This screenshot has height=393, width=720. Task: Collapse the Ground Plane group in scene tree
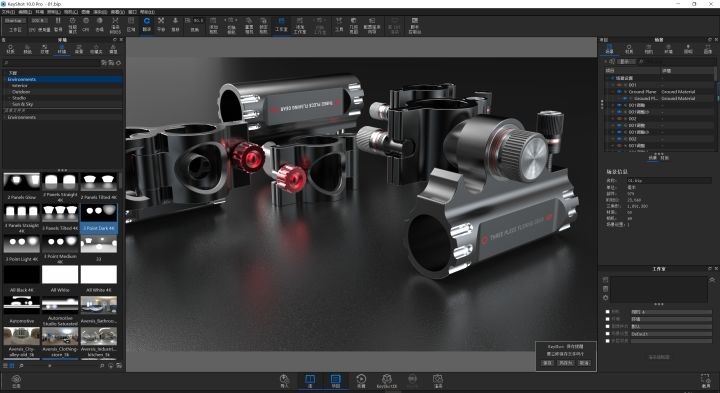(613, 92)
